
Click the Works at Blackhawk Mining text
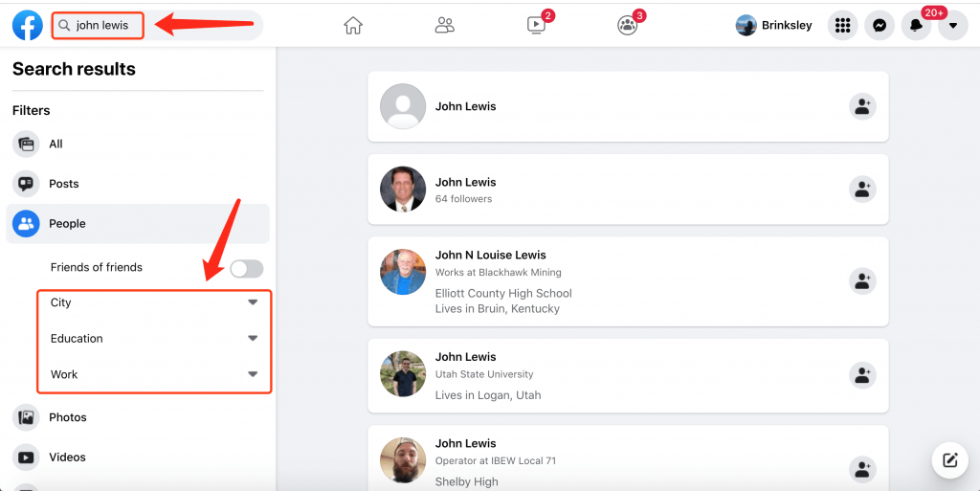[498, 273]
